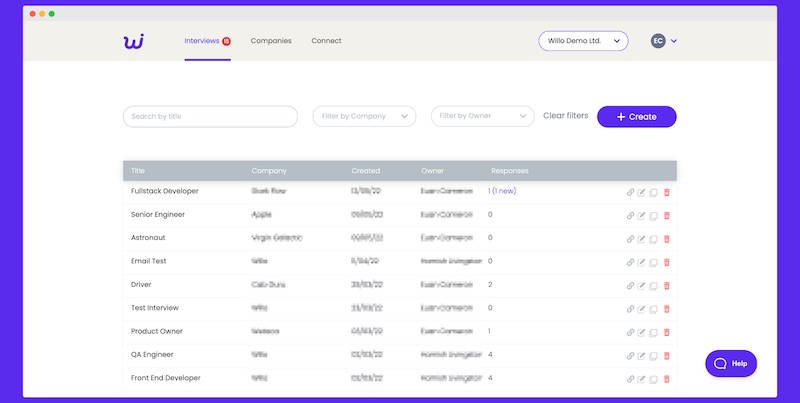Open the QA Engineer interview title
This screenshot has height=403, width=800.
tap(152, 355)
